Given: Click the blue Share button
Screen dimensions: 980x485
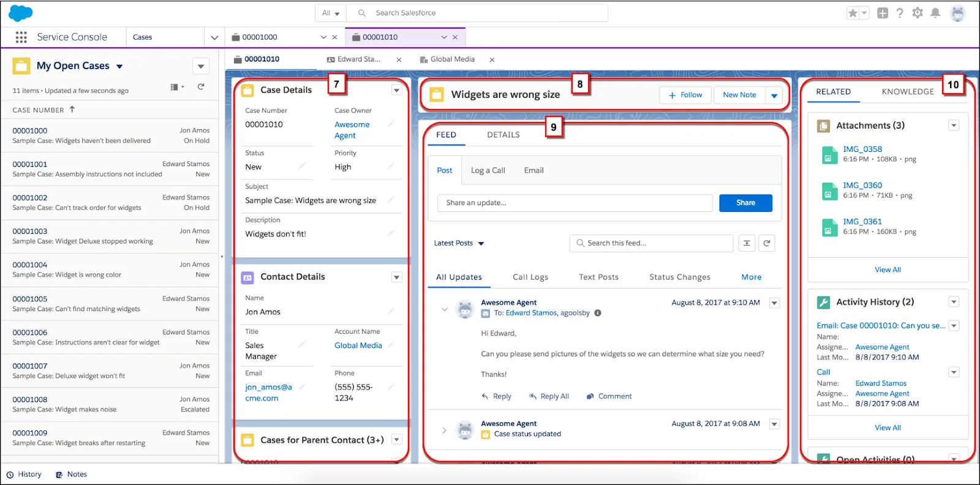Looking at the screenshot, I should pyautogui.click(x=745, y=203).
